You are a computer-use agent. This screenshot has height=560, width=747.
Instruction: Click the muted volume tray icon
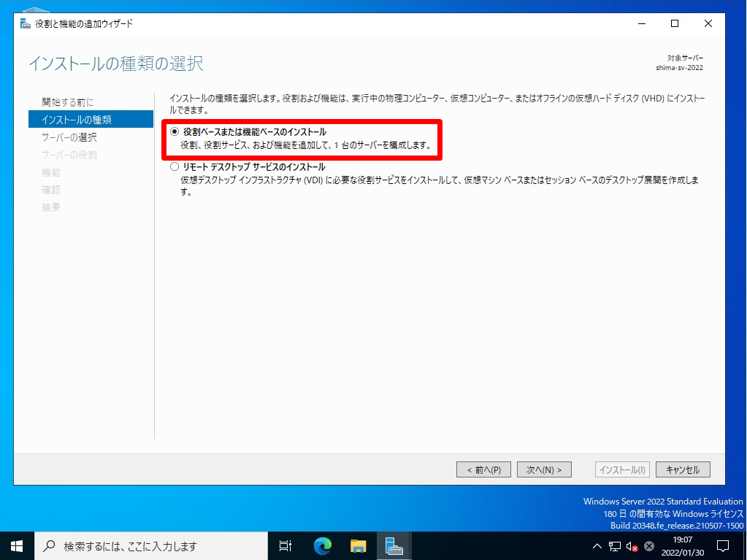632,546
